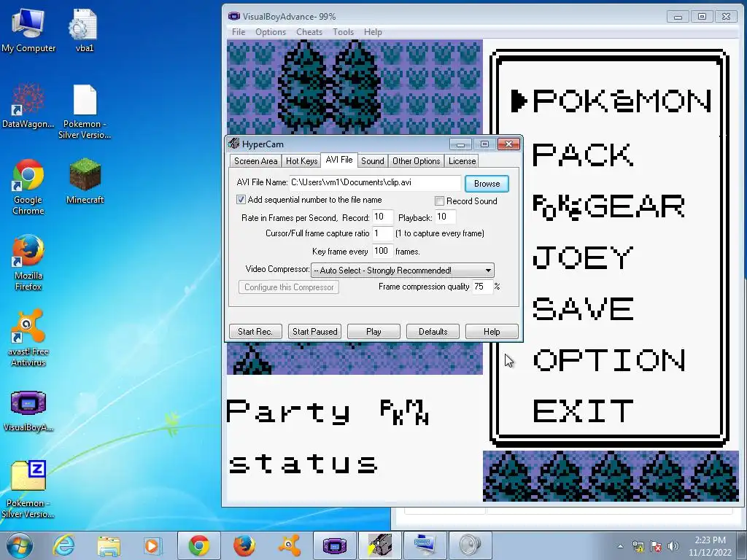Viewport: 747px width, 560px height.
Task: Open VisualBoyAdvance File menu
Action: coord(239,32)
